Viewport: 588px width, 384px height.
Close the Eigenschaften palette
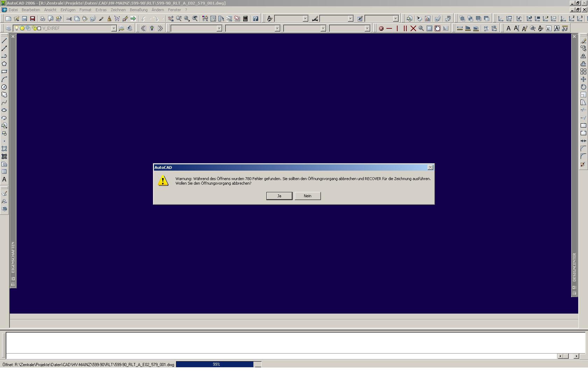coord(13,36)
